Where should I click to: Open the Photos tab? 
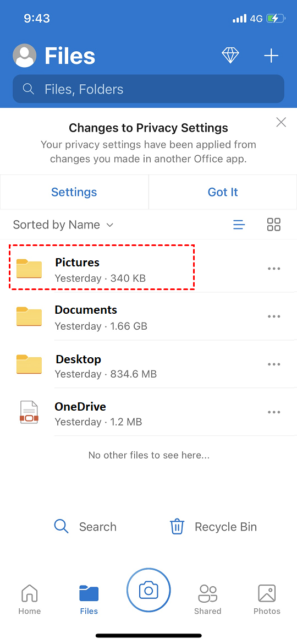pos(267,599)
